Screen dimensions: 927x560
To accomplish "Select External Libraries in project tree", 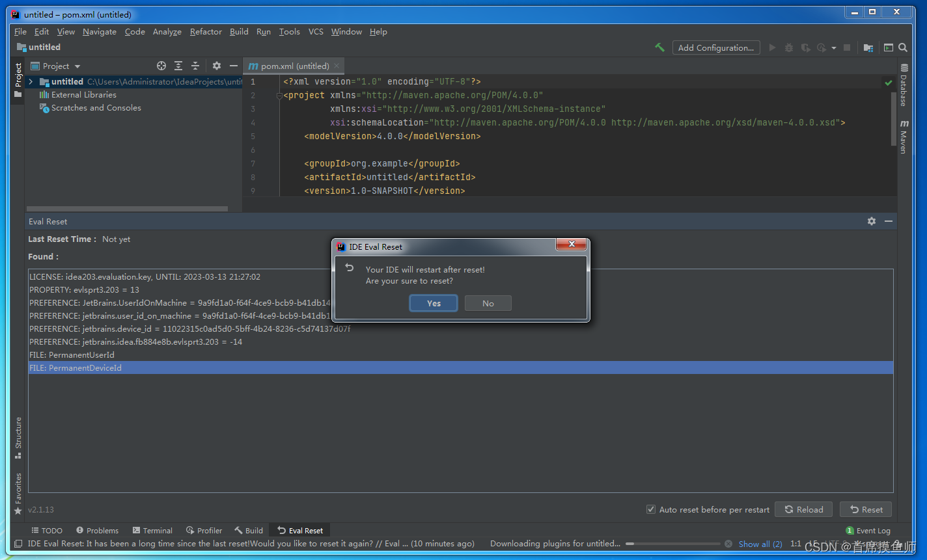I will coord(83,94).
